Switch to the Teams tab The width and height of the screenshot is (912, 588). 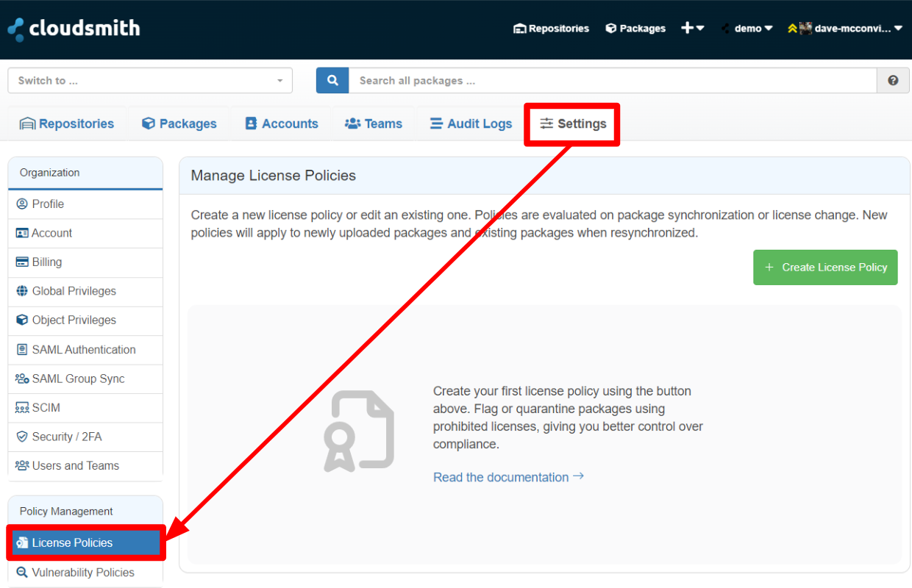click(x=374, y=123)
